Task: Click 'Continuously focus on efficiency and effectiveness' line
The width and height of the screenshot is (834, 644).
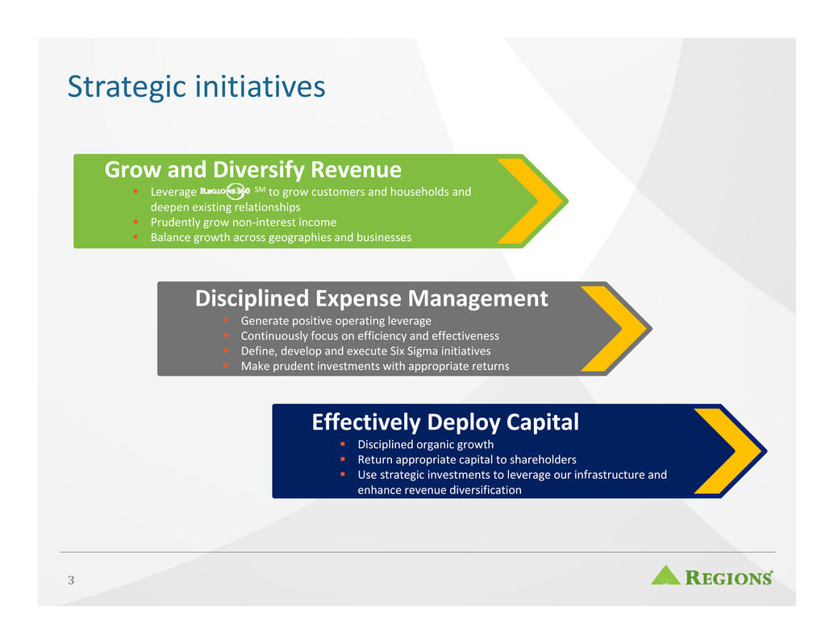Action: [369, 335]
